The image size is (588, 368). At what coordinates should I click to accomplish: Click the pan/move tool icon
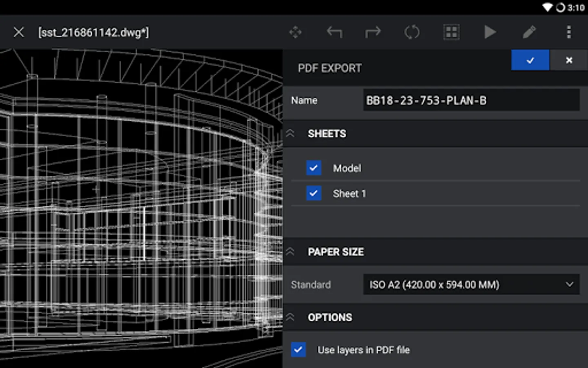coord(295,32)
